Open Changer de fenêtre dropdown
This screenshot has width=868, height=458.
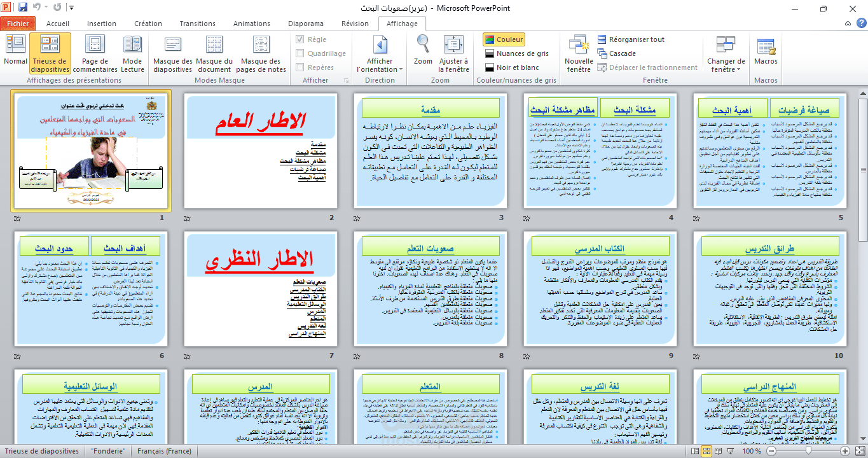tap(726, 53)
